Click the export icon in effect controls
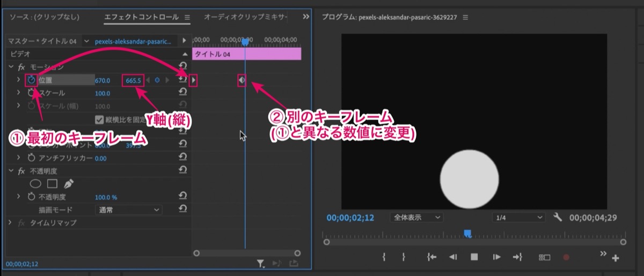 click(x=294, y=263)
